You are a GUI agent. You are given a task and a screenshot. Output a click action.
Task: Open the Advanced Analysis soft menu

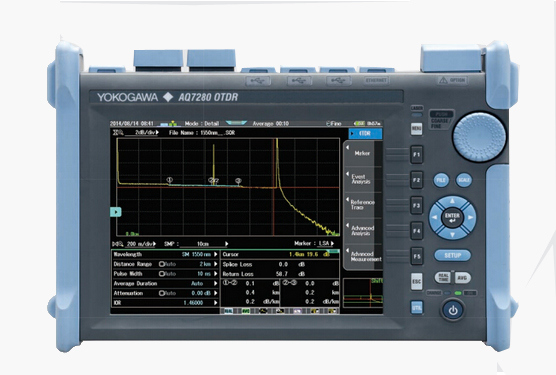tap(362, 231)
